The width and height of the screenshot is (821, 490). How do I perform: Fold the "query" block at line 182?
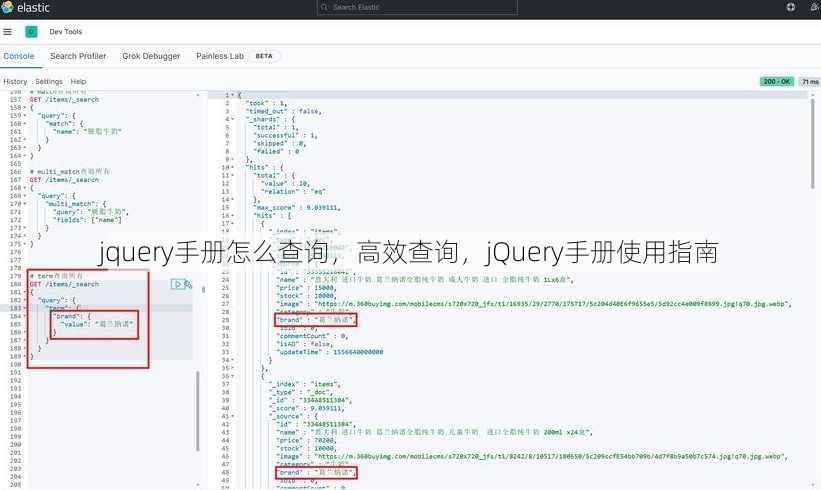(x=25, y=300)
